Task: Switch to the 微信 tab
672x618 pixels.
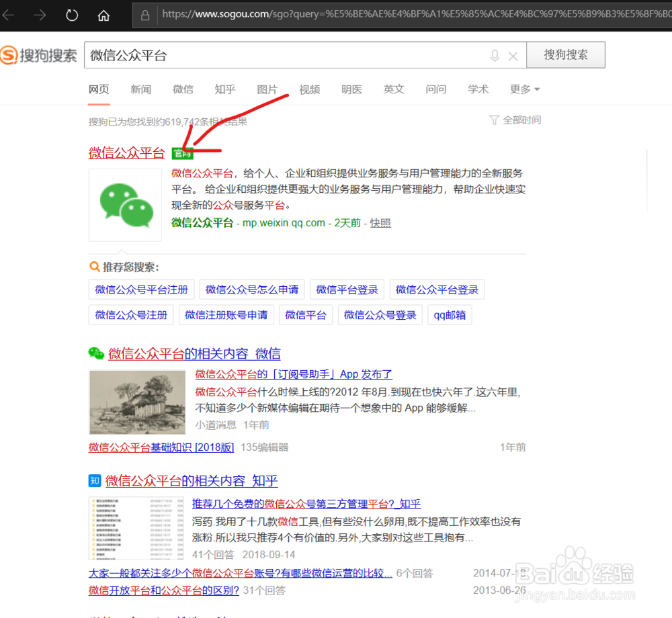Action: click(x=183, y=89)
